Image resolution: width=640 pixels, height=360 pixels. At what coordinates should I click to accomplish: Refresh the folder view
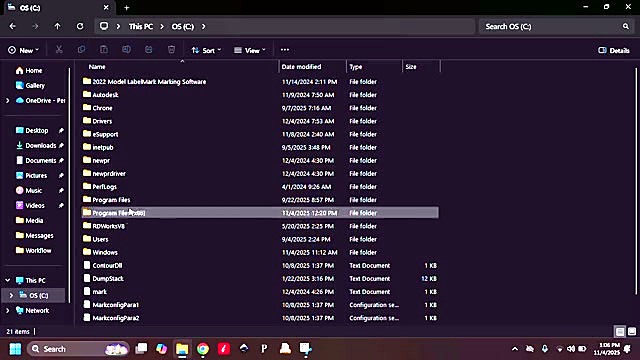80,26
